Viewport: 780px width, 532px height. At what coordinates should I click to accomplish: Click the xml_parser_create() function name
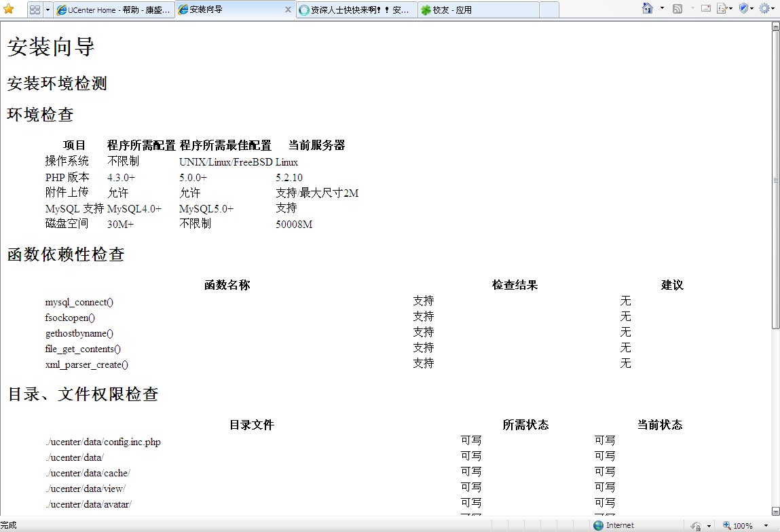pyautogui.click(x=87, y=364)
